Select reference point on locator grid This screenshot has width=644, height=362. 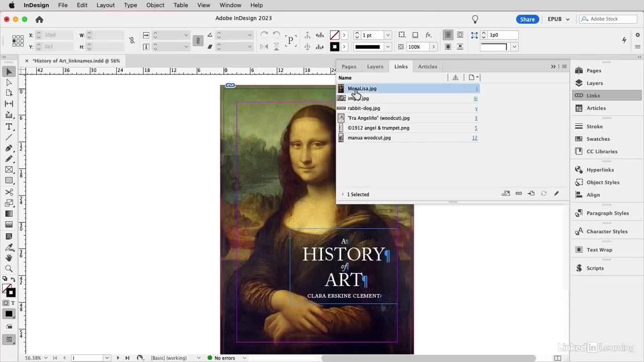click(x=18, y=41)
